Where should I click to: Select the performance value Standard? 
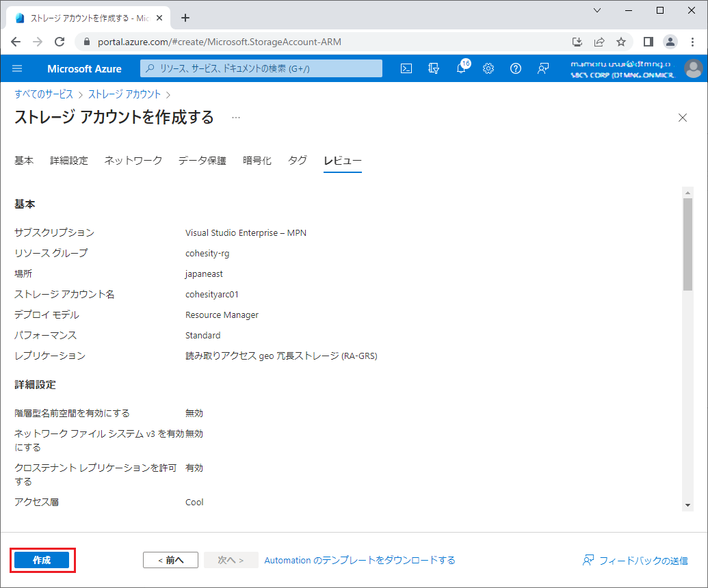[x=202, y=335]
